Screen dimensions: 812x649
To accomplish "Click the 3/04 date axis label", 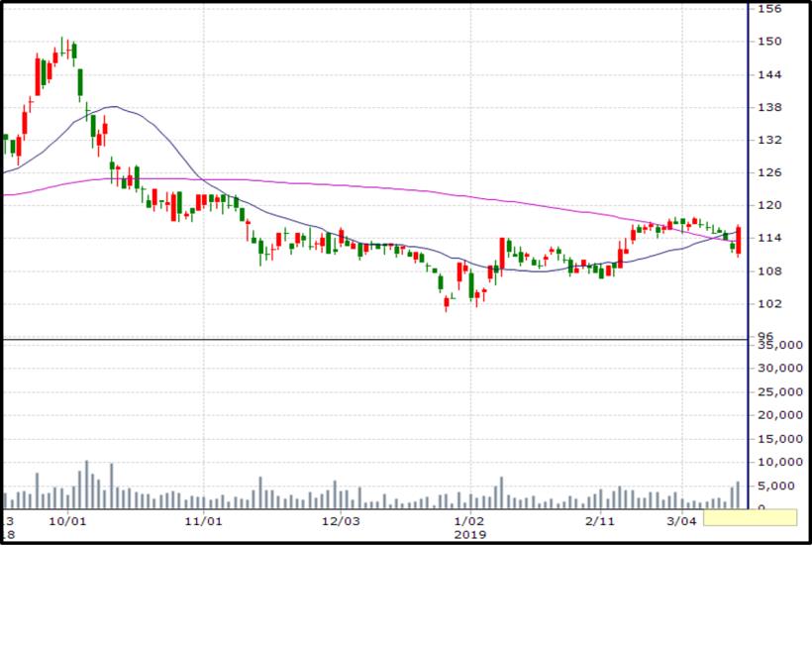I will click(x=681, y=520).
